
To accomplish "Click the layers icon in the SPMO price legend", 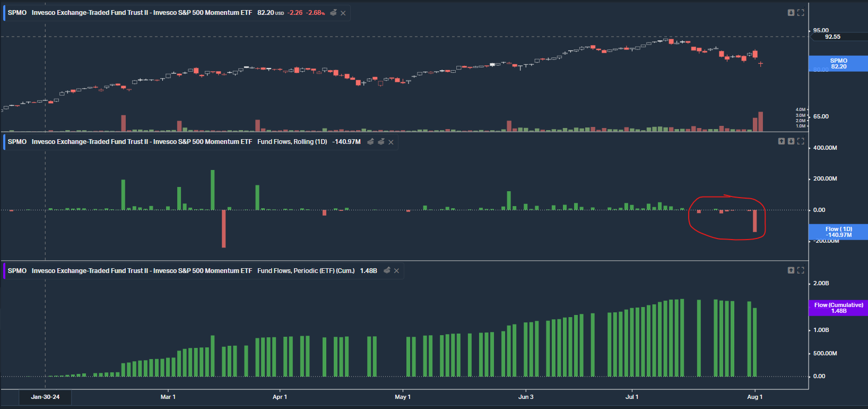I will tap(333, 13).
